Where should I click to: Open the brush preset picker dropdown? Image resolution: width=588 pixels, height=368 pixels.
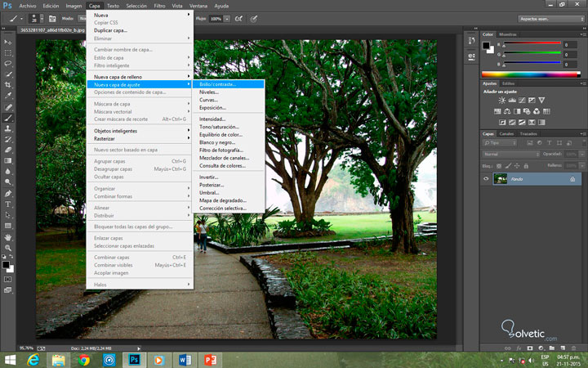[42, 19]
